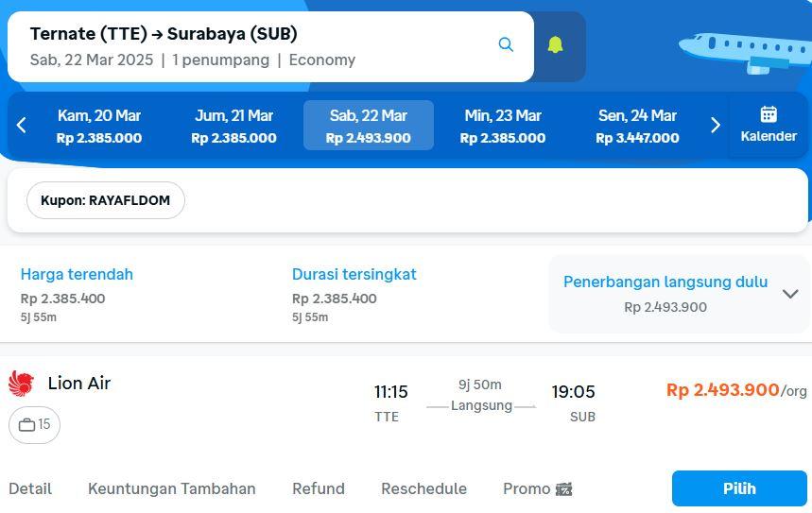
Task: Select the Harga terendah sort option
Action: [77, 274]
